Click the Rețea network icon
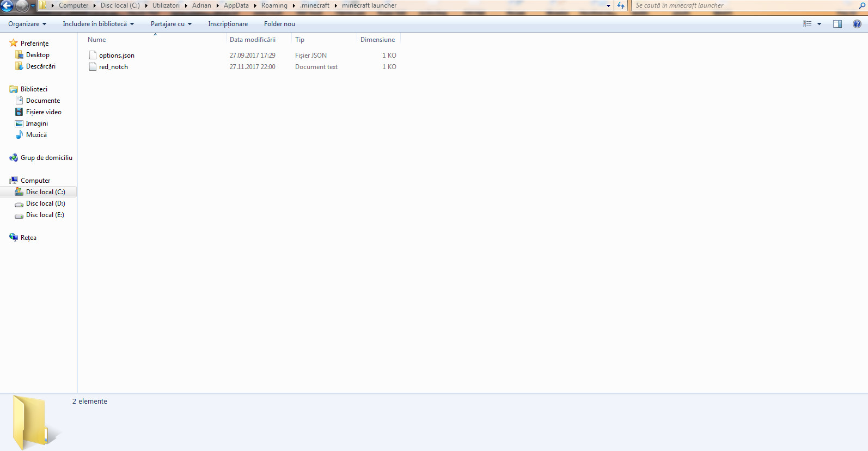This screenshot has width=868, height=451. coord(14,237)
